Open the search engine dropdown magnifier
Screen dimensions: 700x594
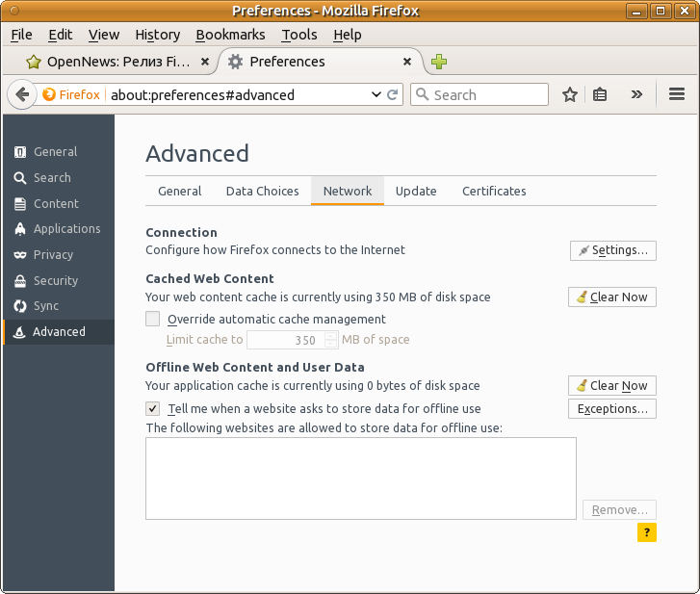(x=422, y=95)
